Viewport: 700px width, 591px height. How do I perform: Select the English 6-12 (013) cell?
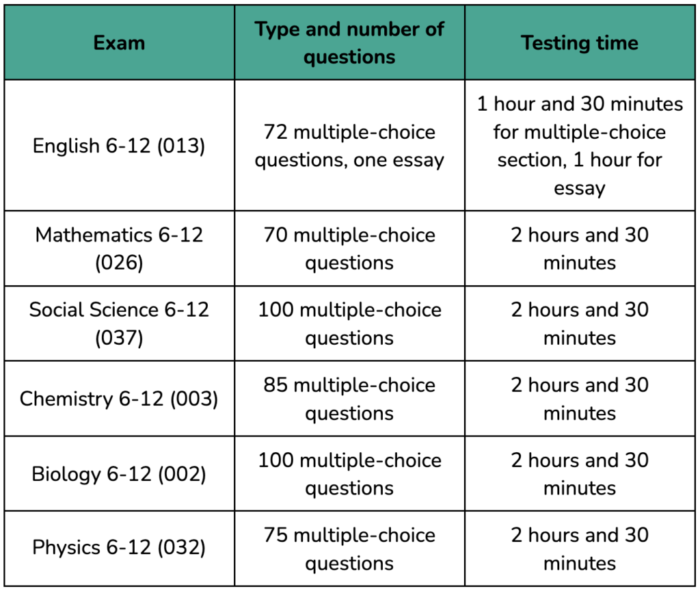click(x=119, y=146)
